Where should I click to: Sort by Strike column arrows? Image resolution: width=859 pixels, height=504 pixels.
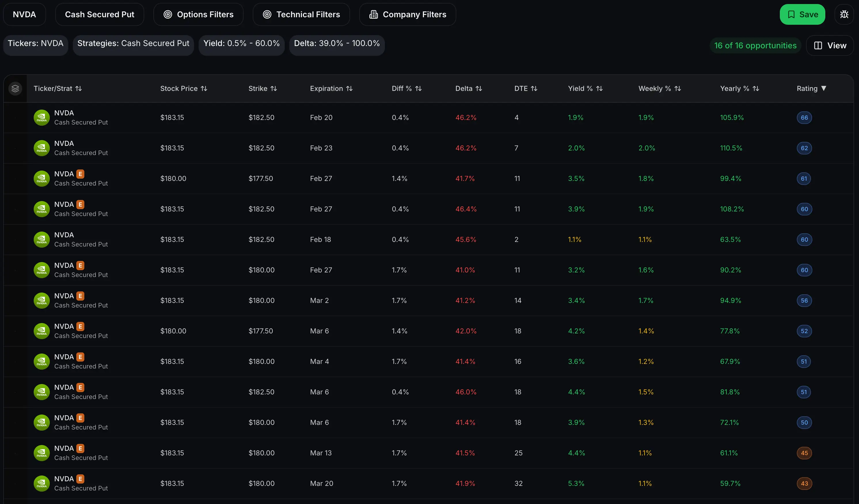[274, 89]
